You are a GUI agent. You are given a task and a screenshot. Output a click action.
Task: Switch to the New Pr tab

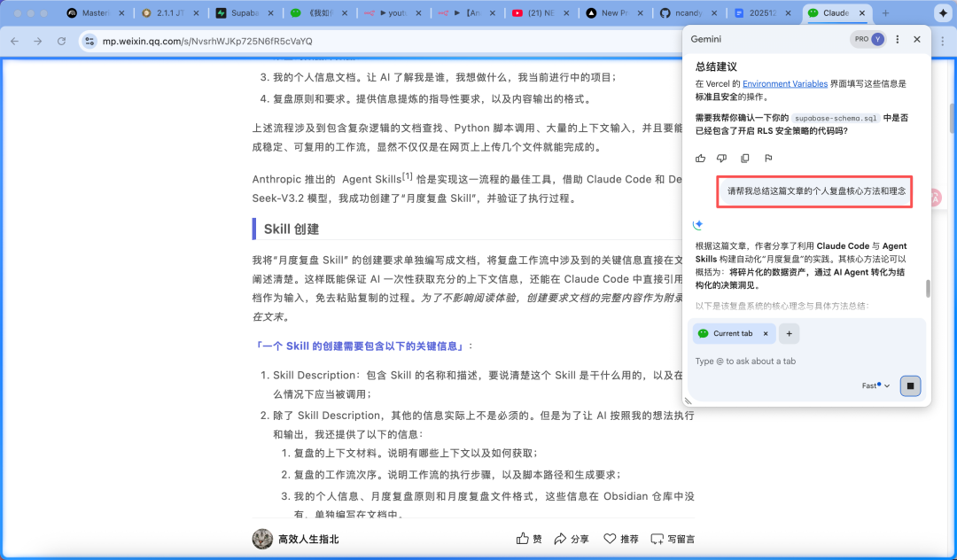[x=615, y=12]
